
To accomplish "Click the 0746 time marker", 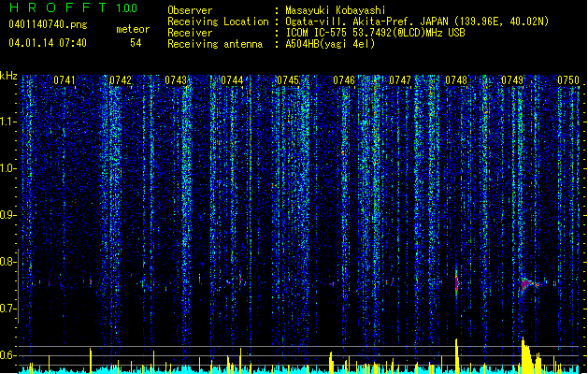I will coord(344,79).
